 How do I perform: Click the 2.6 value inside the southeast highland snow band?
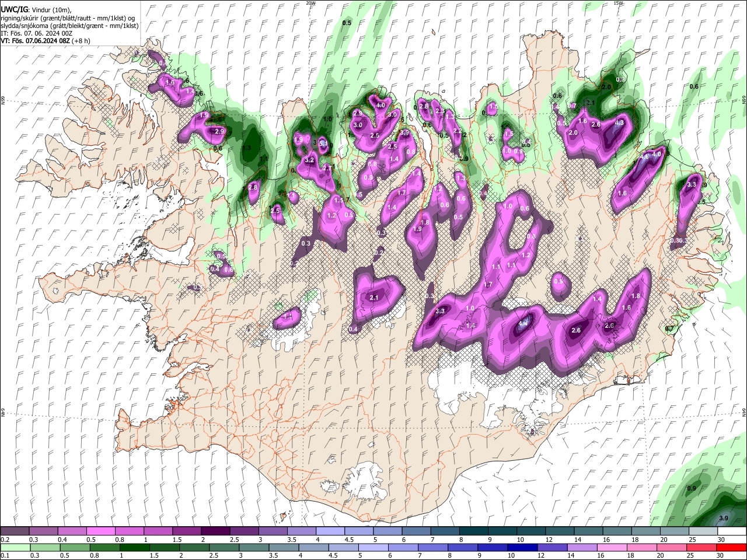tap(576, 330)
